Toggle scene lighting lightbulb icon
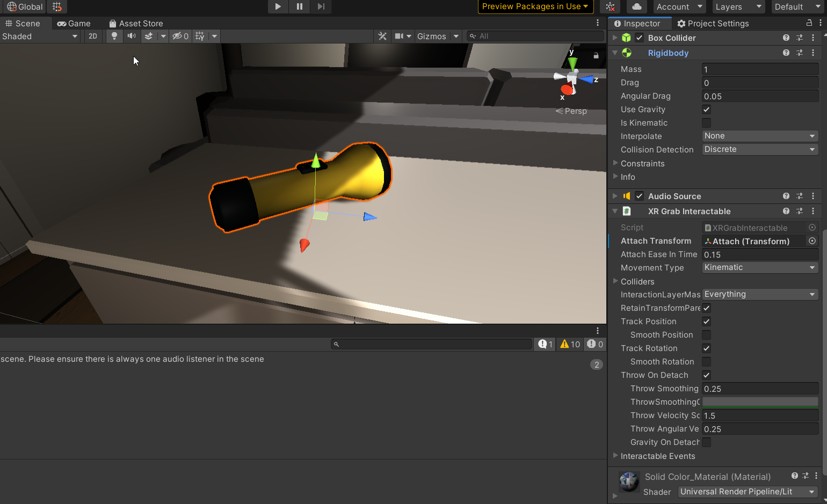827x504 pixels. tap(114, 36)
